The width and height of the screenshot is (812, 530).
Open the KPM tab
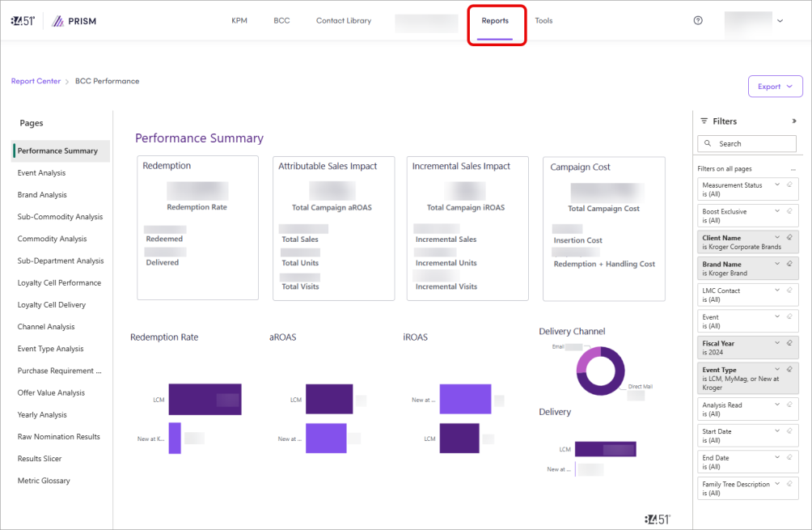click(239, 21)
